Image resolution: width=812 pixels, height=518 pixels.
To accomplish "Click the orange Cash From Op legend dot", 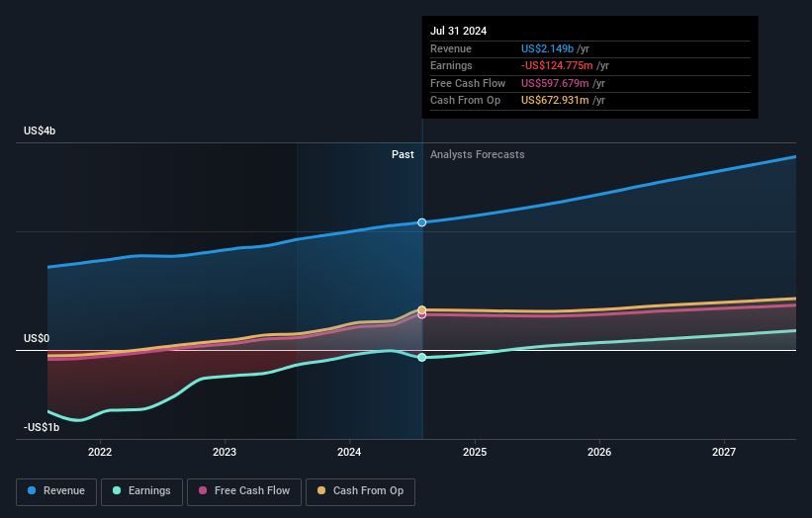I will 321,490.
